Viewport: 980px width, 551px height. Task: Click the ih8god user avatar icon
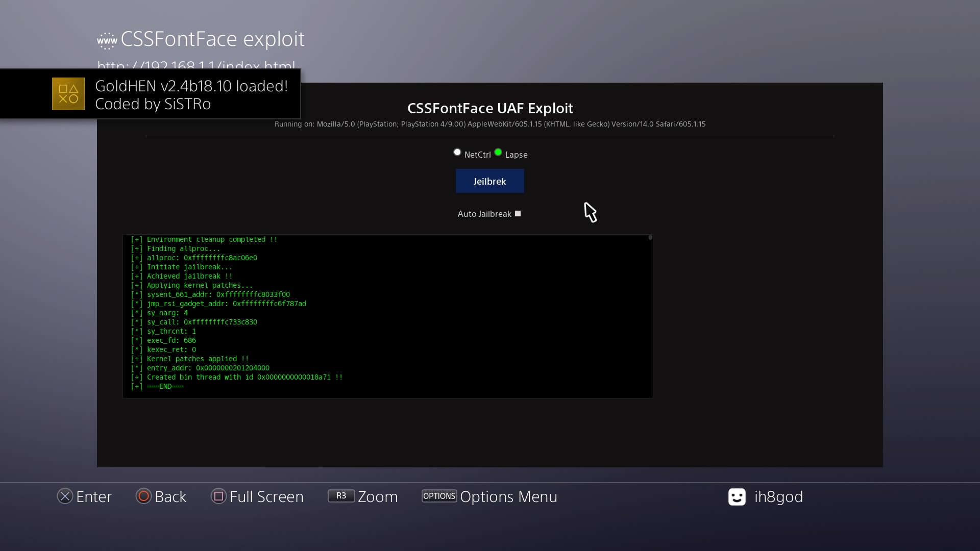click(x=737, y=497)
